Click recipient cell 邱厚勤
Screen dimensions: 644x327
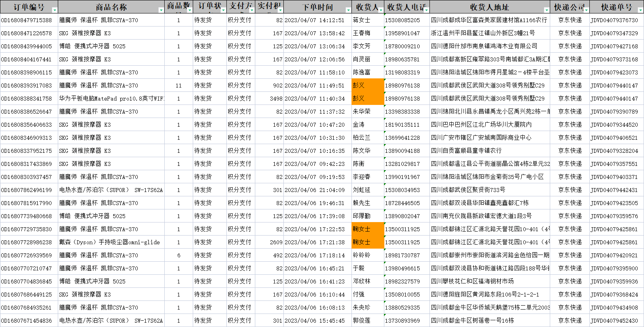tap(368, 216)
